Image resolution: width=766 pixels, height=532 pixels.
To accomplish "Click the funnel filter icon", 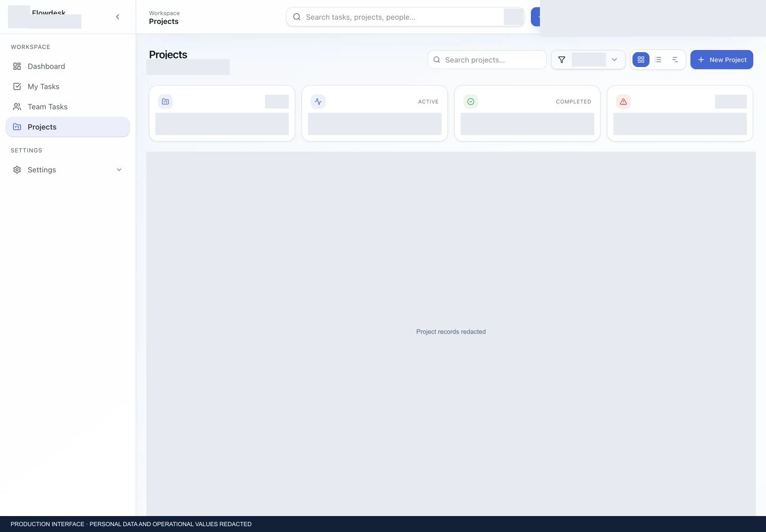I will pos(562,60).
